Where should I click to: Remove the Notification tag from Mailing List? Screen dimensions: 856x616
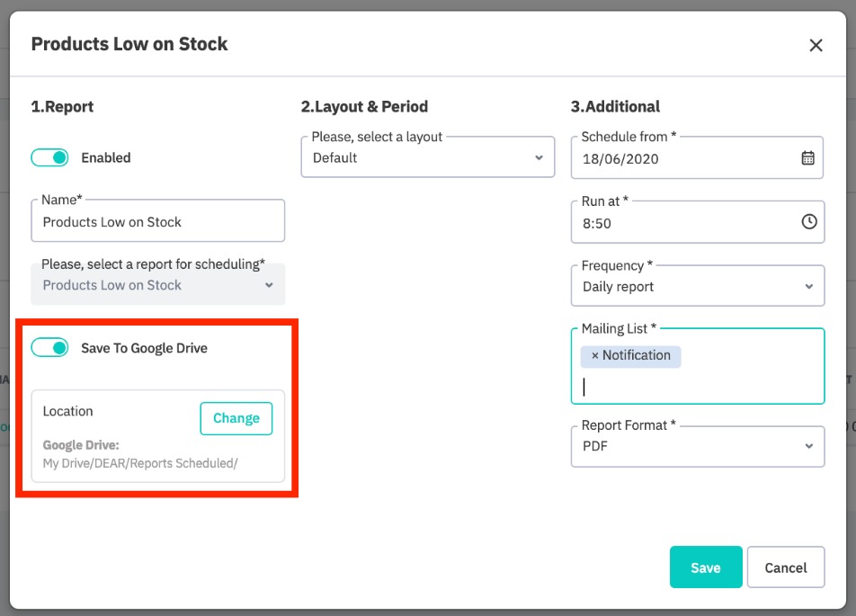pyautogui.click(x=594, y=356)
